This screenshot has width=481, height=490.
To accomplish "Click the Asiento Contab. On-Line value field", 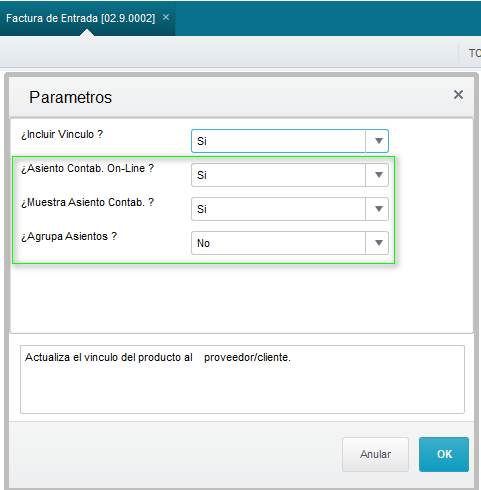I will click(x=278, y=175).
